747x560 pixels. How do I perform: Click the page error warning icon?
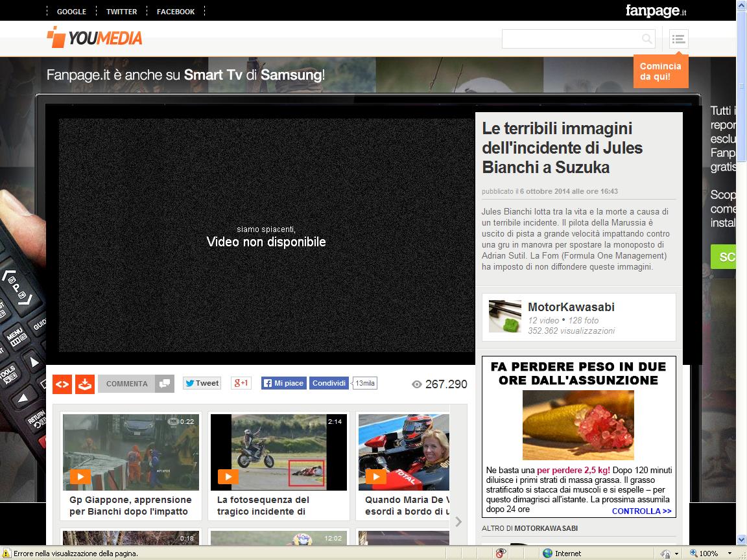[x=6, y=554]
